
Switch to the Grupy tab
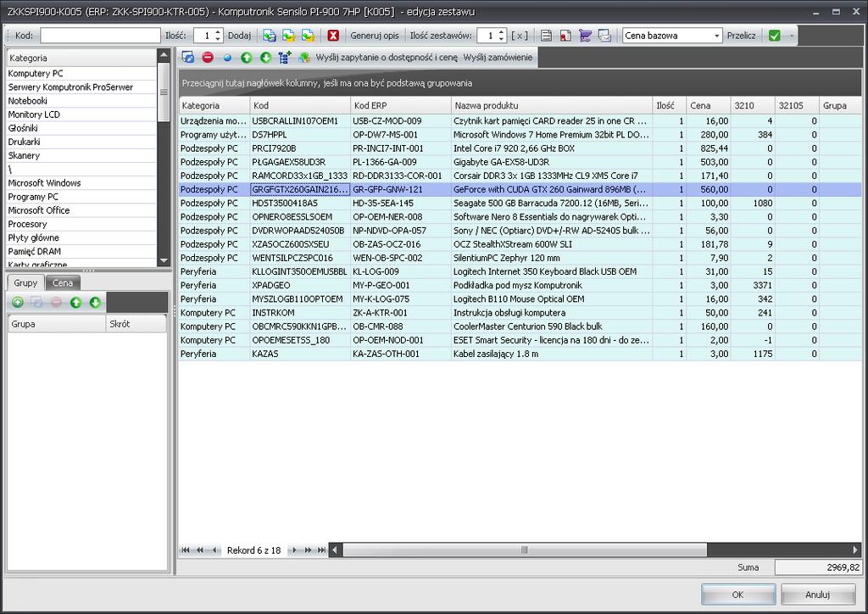(x=25, y=282)
